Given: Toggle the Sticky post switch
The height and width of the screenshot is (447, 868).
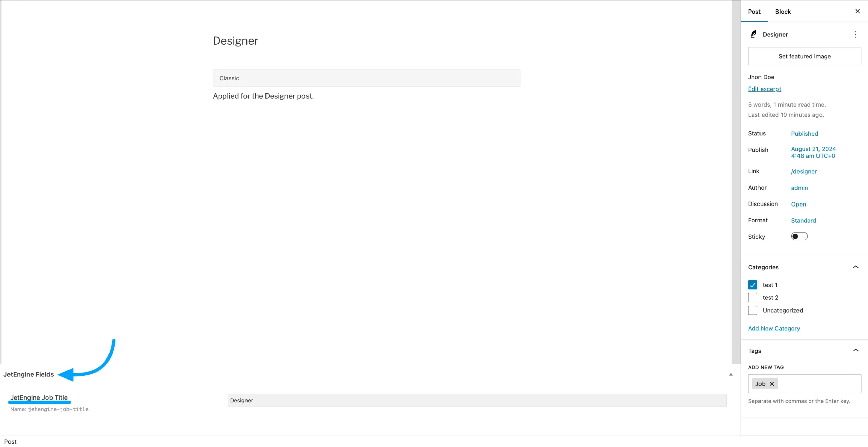Looking at the screenshot, I should (x=799, y=236).
